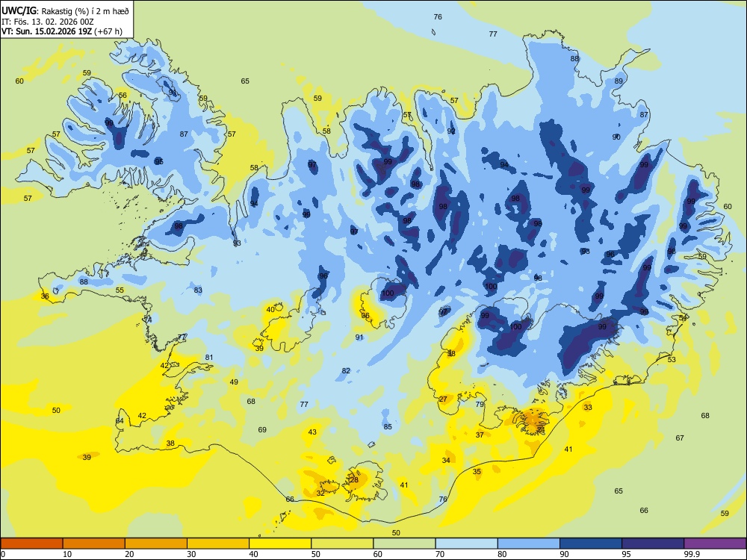
Task: Click the "10" legend tick label
Action: (67, 554)
